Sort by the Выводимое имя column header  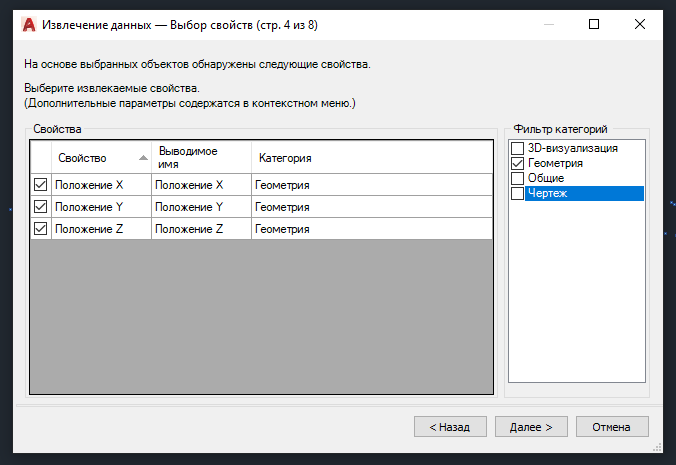pyautogui.click(x=200, y=157)
